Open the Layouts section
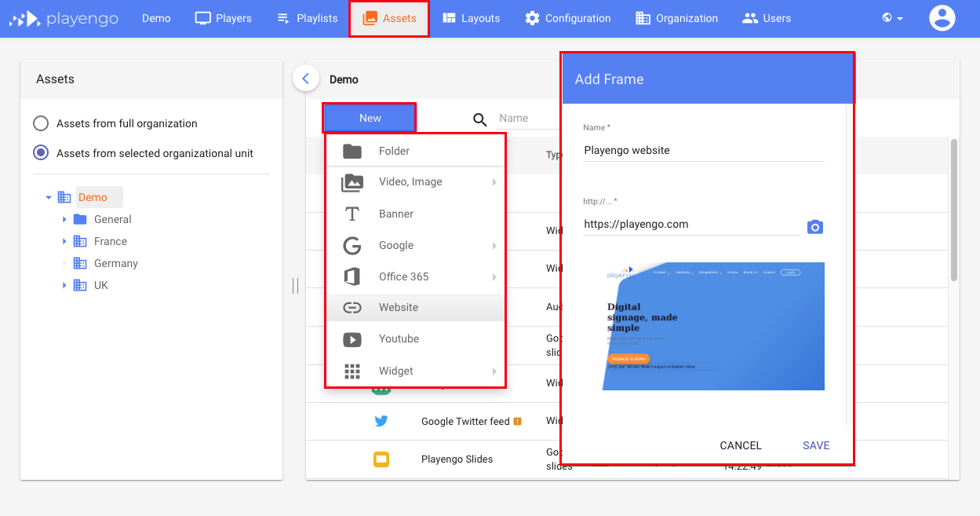This screenshot has height=516, width=980. click(x=471, y=18)
